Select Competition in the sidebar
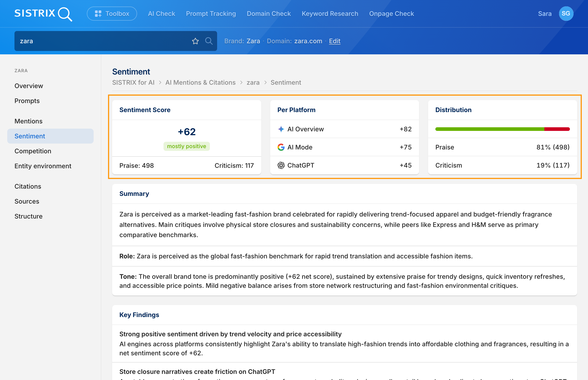Screen dimensions: 588x380 coord(33,151)
